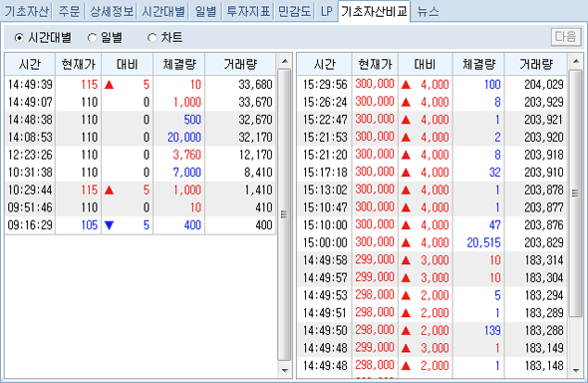Click the 다음 button
This screenshot has height=383, width=588.
pos(565,37)
